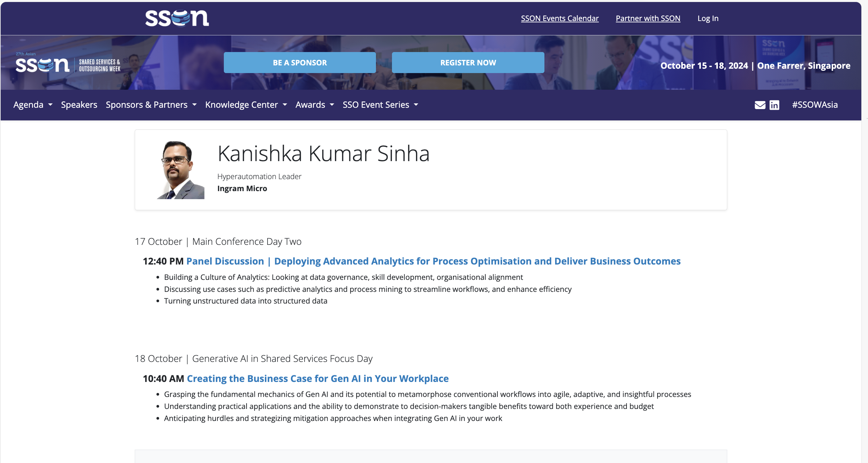
Task: Click the 27th Asian SSON Shared Services & Outsourcing Week logo
Action: pos(68,63)
